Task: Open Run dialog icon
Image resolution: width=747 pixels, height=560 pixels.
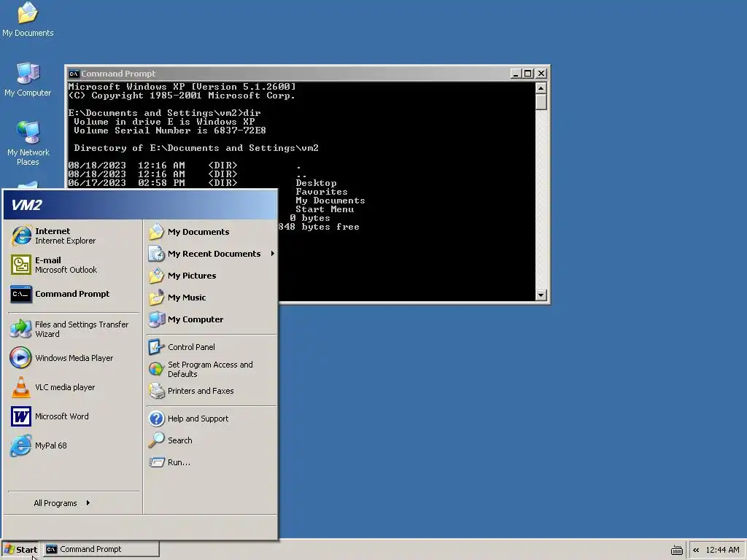Action: point(156,462)
